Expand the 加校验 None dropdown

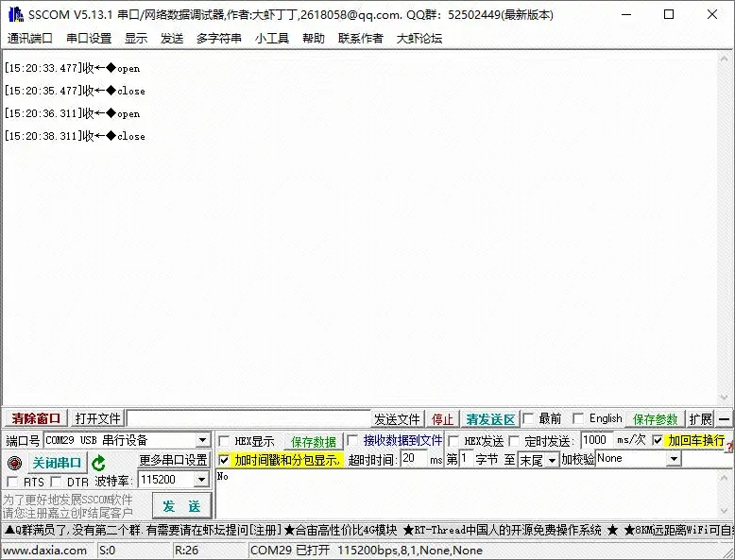pyautogui.click(x=674, y=459)
